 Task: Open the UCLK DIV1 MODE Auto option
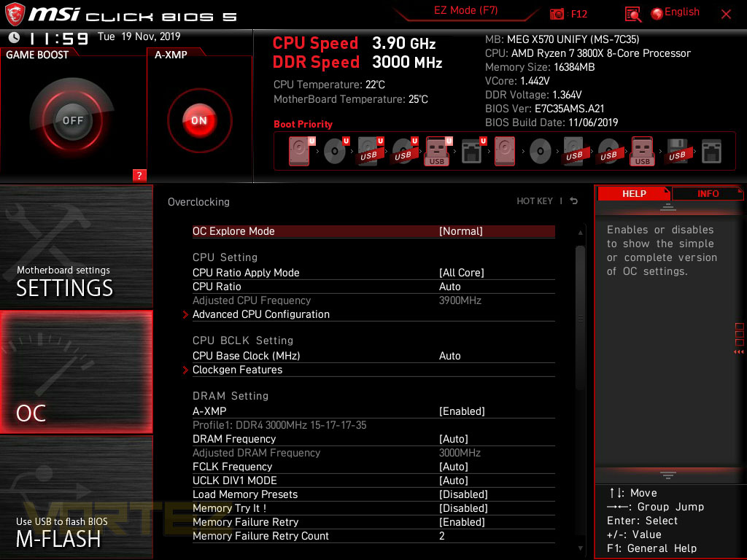pyautogui.click(x=373, y=481)
